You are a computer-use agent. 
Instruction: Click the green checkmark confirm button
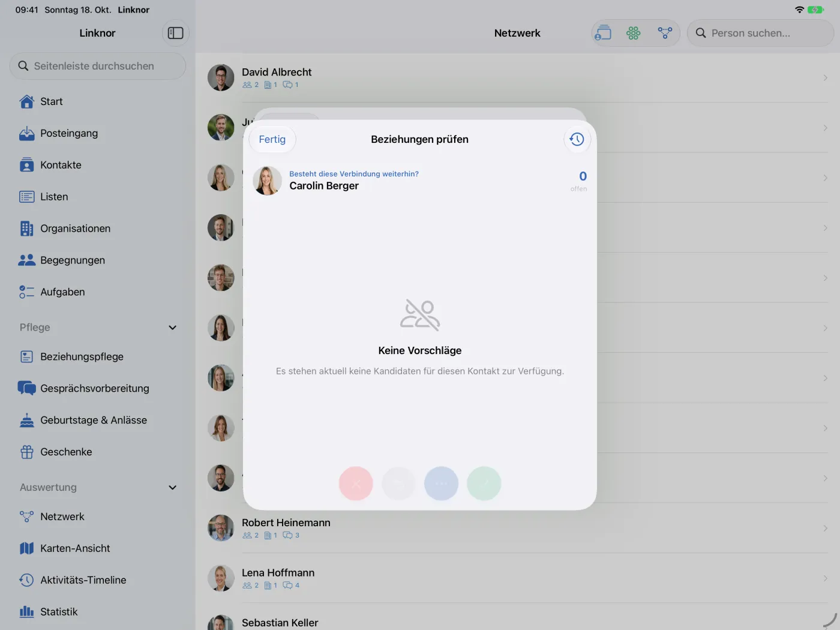tap(484, 484)
